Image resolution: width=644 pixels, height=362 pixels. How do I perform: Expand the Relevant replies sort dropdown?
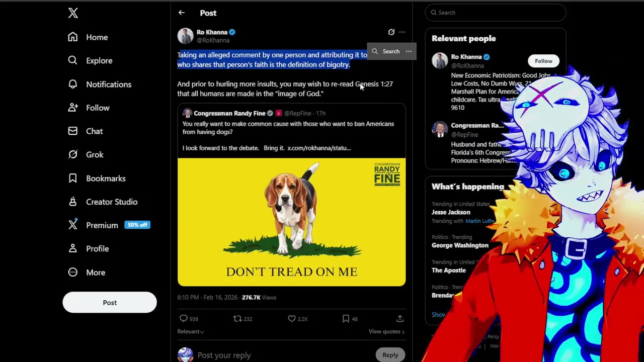pos(190,332)
